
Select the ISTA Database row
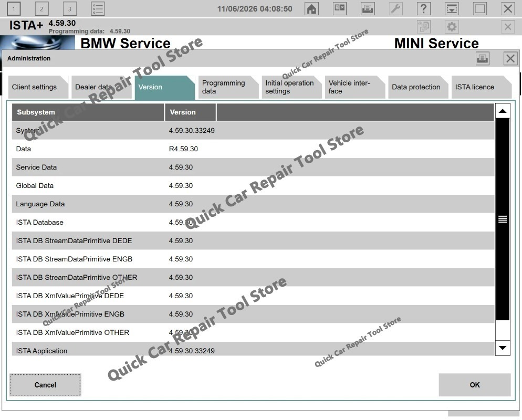253,222
